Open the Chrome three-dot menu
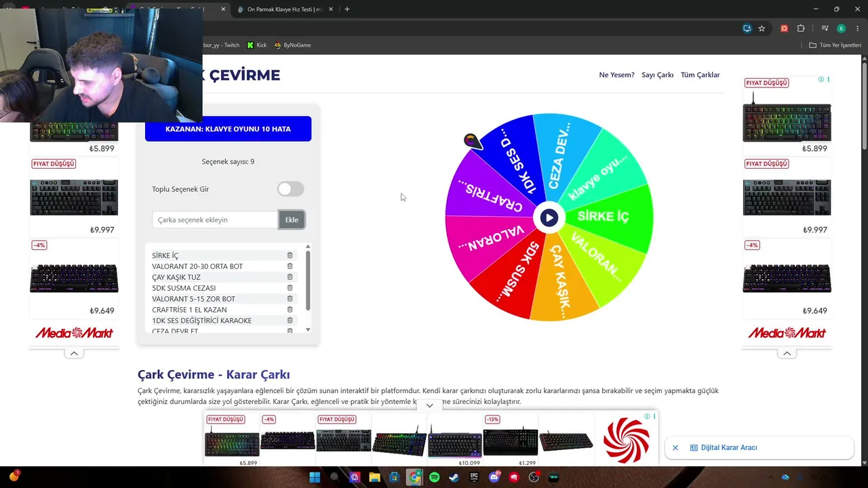868x488 pixels. [x=857, y=28]
